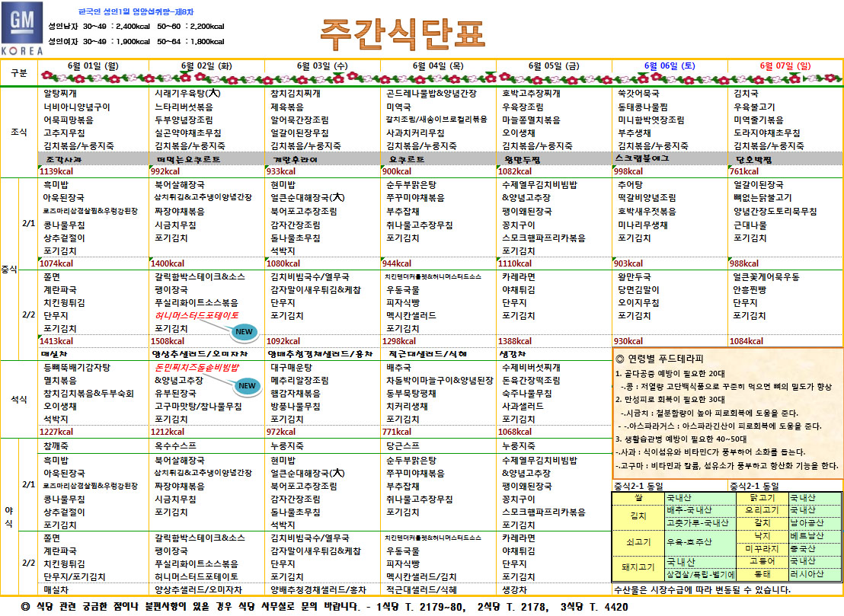The width and height of the screenshot is (844, 616).
Task: Select the 6월 01일 (월) column header
Action: pyautogui.click(x=93, y=65)
